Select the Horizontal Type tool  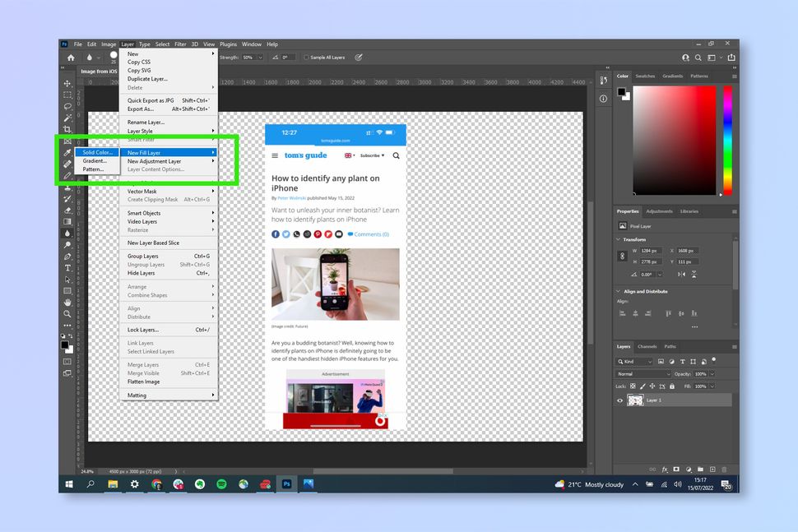[x=67, y=268]
